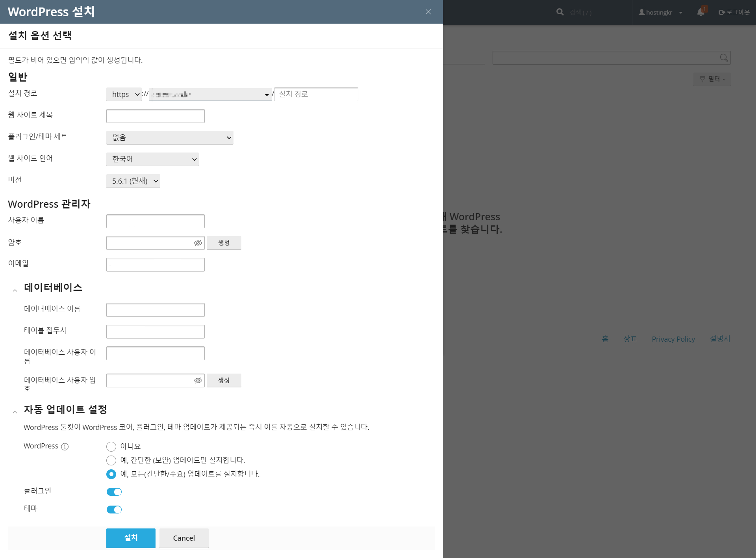
Task: Click the 설명서 footer link
Action: [720, 339]
